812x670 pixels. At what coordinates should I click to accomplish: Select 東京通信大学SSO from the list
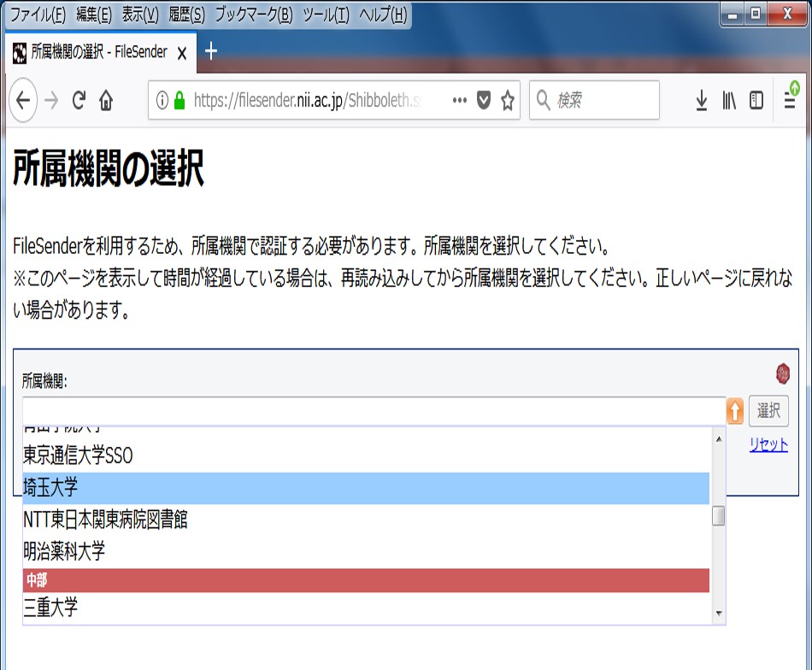tap(366, 455)
